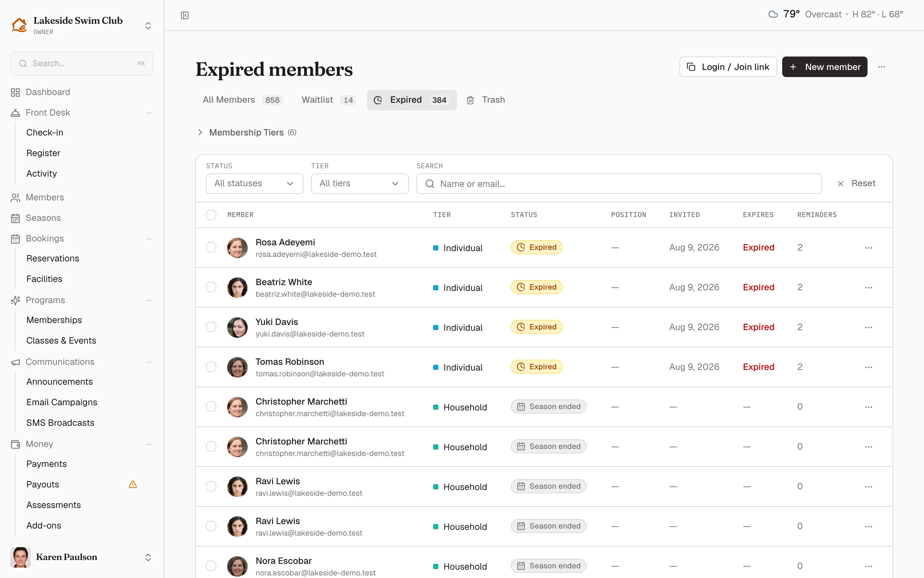
Task: Click the Members people icon
Action: (x=15, y=197)
